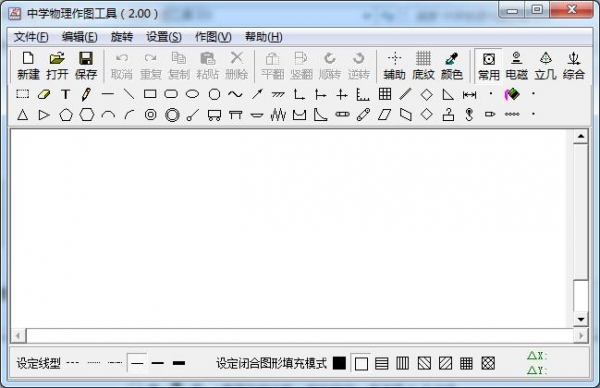600x388 pixels.
Task: Set fill mode to solid black
Action: click(339, 363)
